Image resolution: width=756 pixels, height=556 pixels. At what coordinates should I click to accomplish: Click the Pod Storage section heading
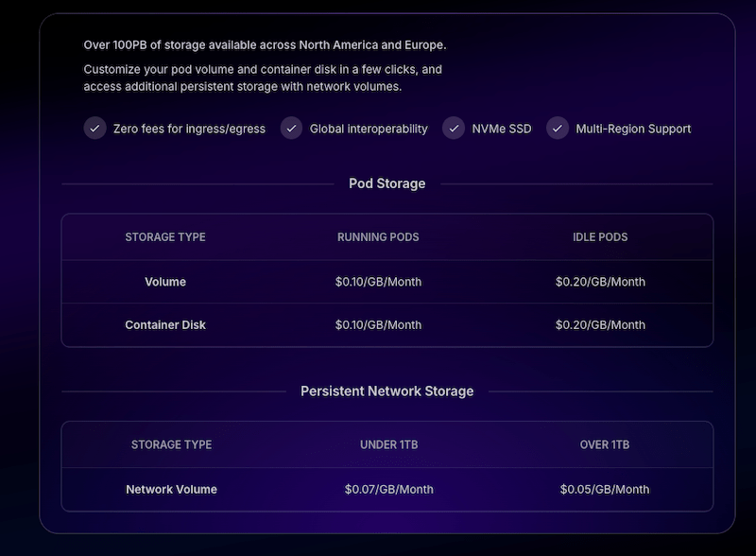pos(387,183)
